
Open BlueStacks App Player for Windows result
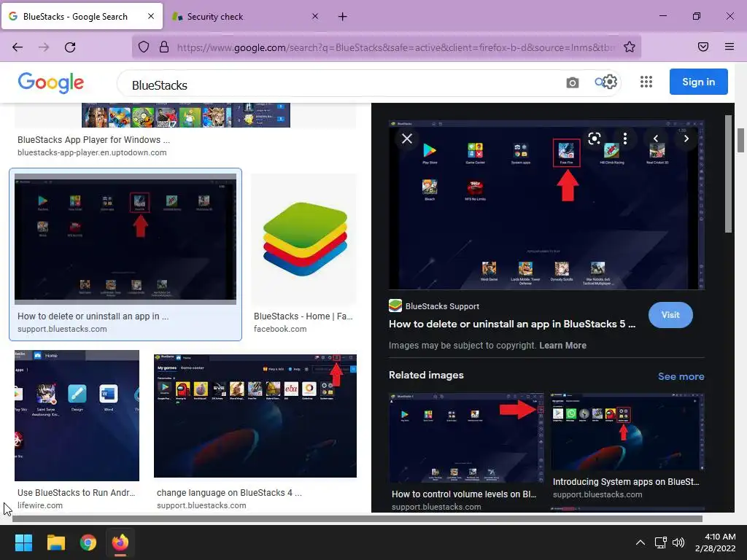(x=93, y=139)
